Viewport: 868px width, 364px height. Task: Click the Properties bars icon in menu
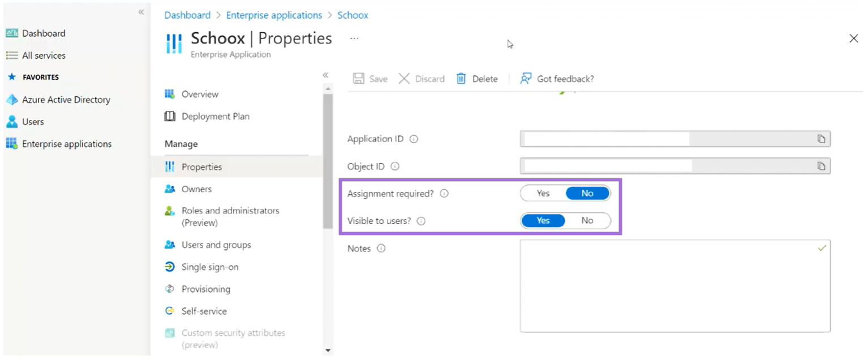point(170,167)
